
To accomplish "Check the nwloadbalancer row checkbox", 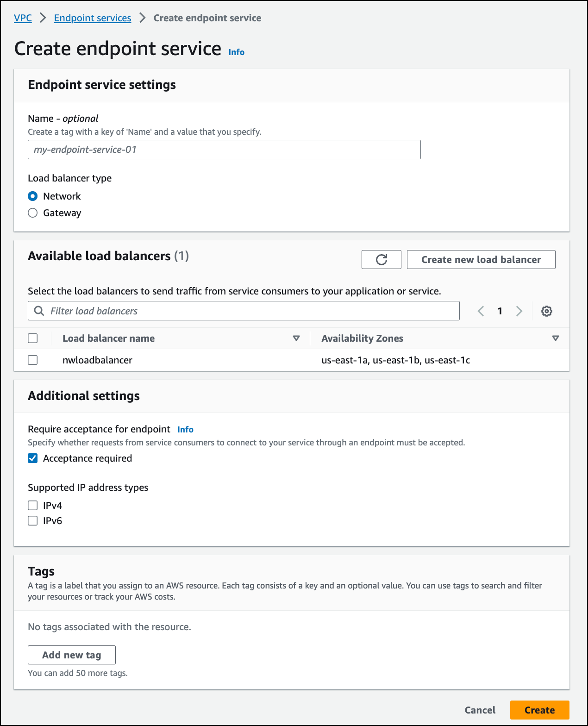I will pyautogui.click(x=32, y=360).
